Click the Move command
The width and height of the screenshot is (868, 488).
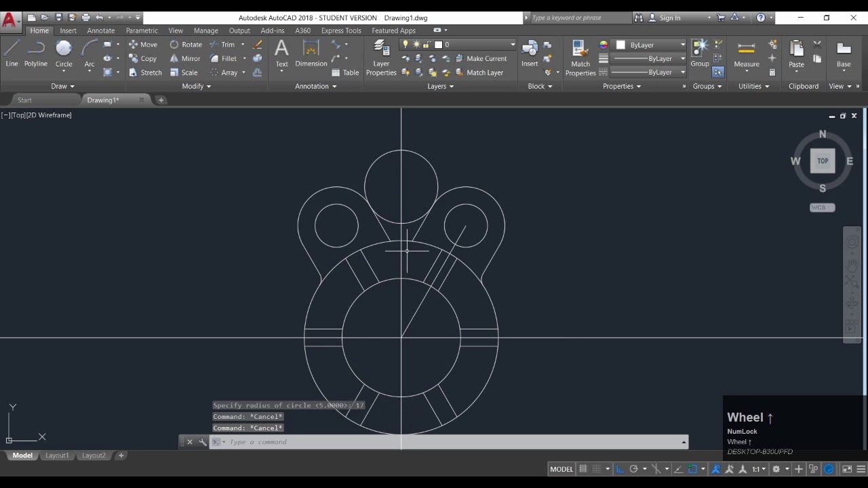tap(143, 45)
